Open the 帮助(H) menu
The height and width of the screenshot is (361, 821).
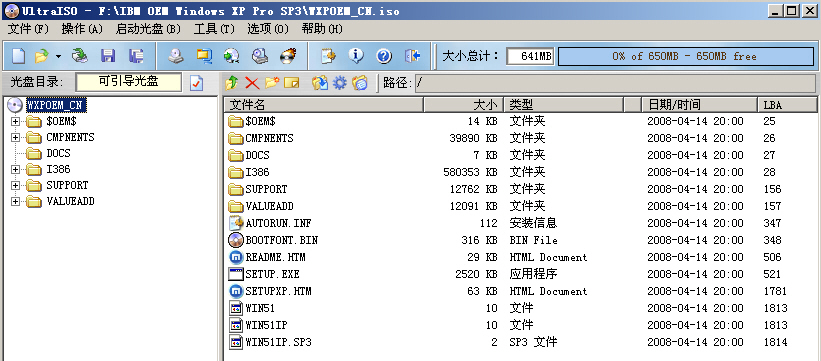(322, 29)
